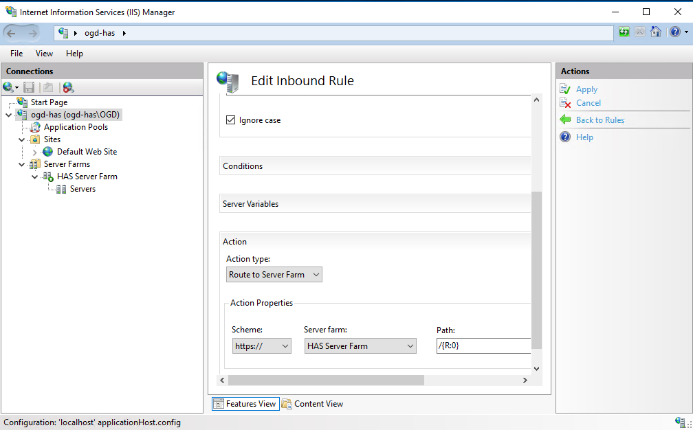Click the refresh page icon in address bar
This screenshot has height=430, width=693.
click(624, 32)
